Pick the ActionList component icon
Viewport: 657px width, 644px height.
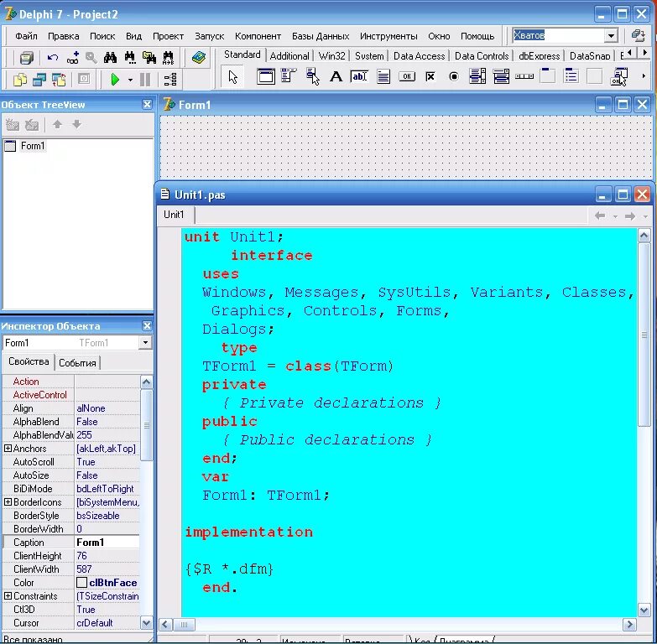619,76
